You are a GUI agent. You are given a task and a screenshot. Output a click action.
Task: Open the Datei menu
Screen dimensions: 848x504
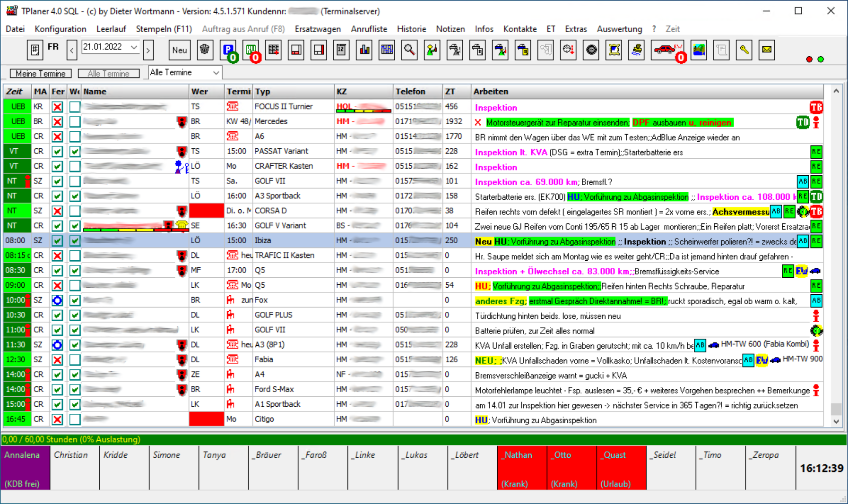click(15, 29)
